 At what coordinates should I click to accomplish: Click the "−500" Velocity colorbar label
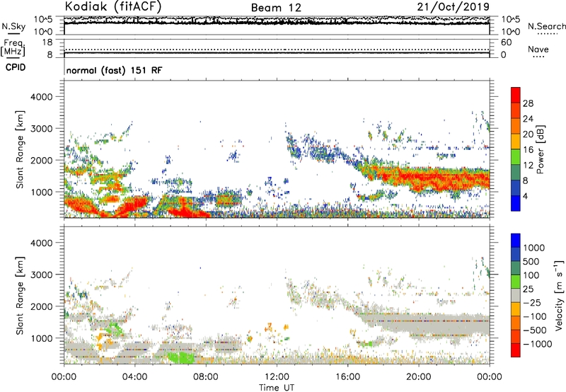[534, 330]
